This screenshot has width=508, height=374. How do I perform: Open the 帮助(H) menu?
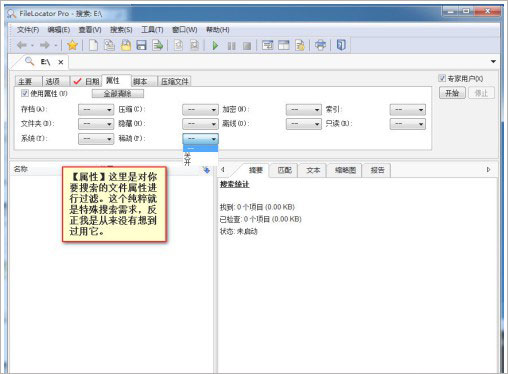point(217,30)
